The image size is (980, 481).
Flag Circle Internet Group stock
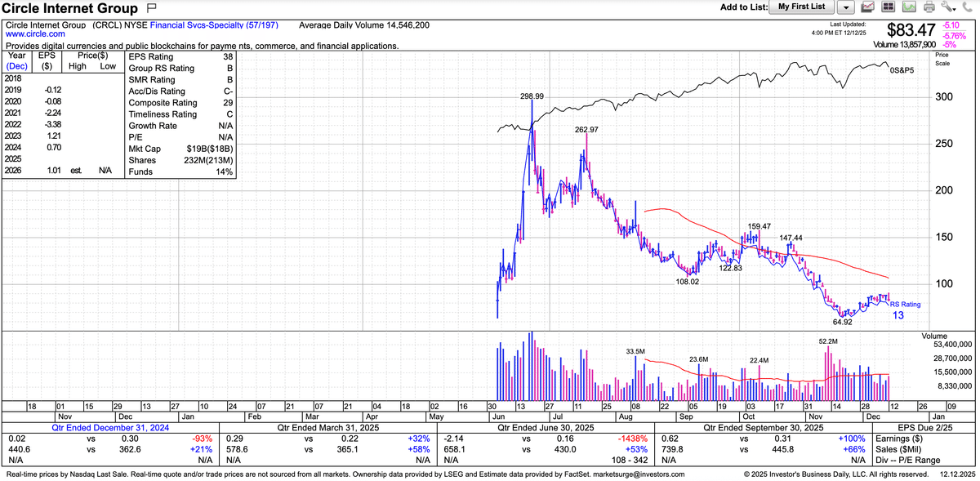click(150, 7)
